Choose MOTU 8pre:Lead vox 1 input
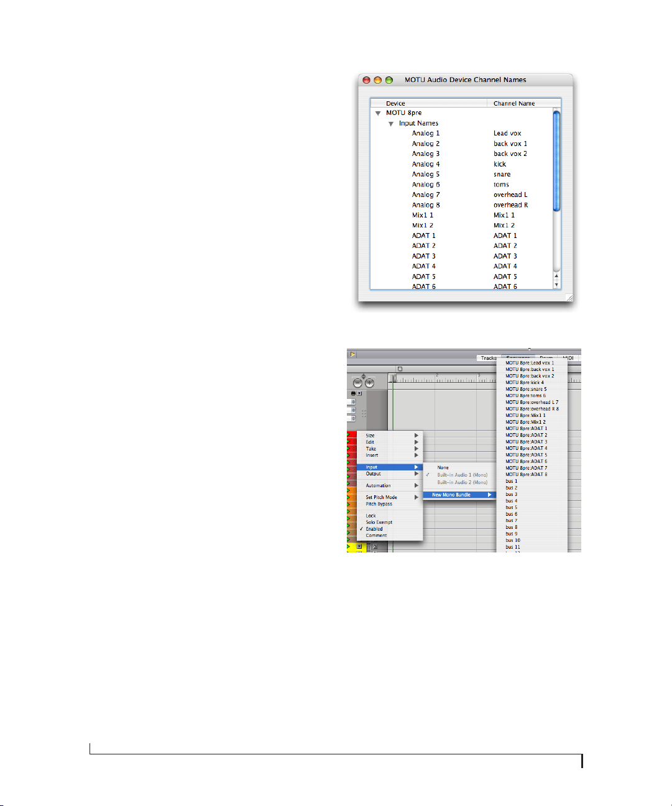This screenshot has width=672, height=806. (532, 363)
